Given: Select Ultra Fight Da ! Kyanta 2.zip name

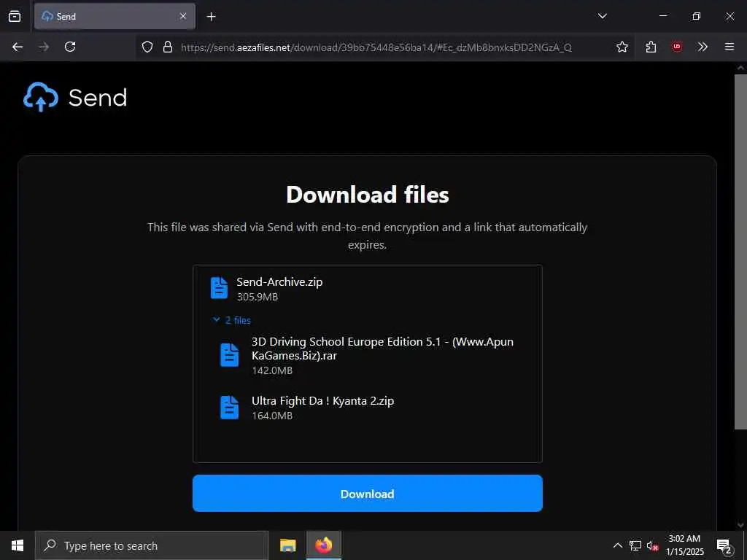Looking at the screenshot, I should click(322, 401).
